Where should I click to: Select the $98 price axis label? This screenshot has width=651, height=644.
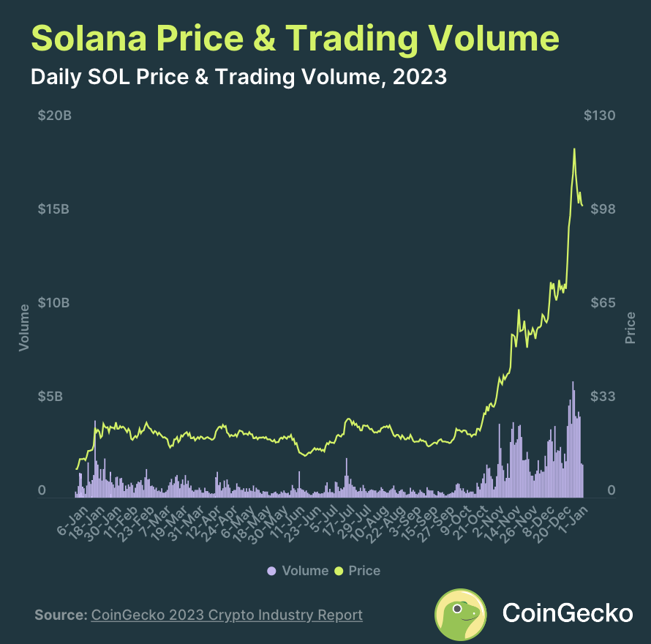pyautogui.click(x=603, y=209)
